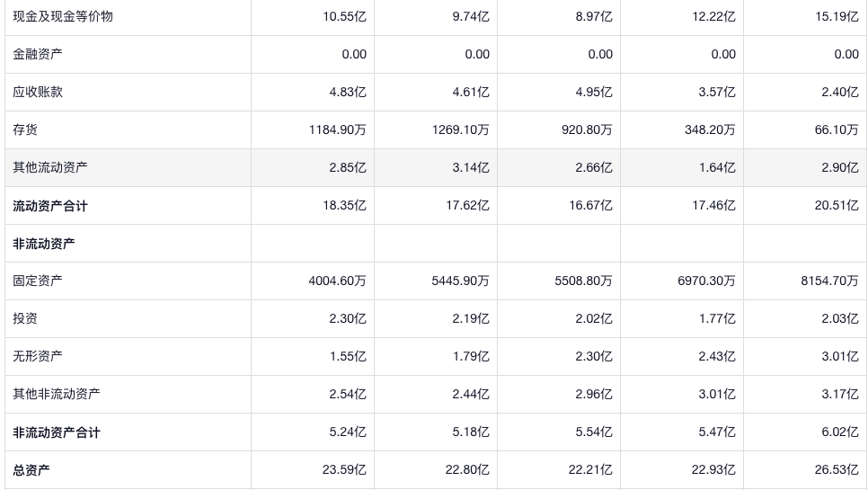Select the 存货 row label
The height and width of the screenshot is (490, 868).
[x=25, y=129]
